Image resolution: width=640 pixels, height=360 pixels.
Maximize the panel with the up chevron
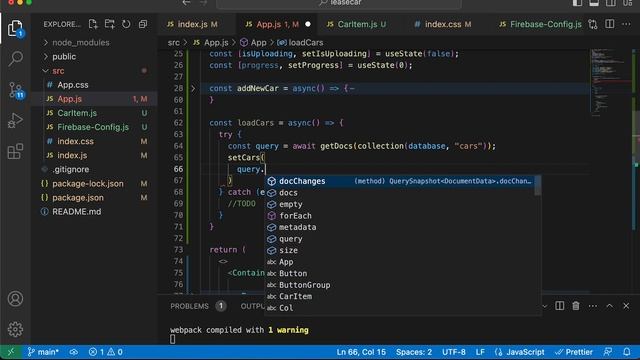[609, 306]
